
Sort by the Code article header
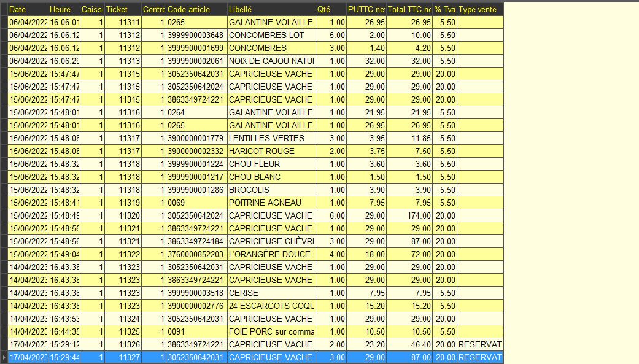click(x=197, y=9)
